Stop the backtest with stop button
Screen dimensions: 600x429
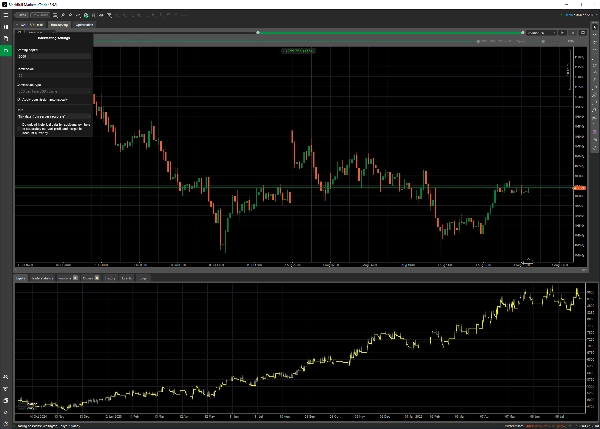(x=572, y=33)
